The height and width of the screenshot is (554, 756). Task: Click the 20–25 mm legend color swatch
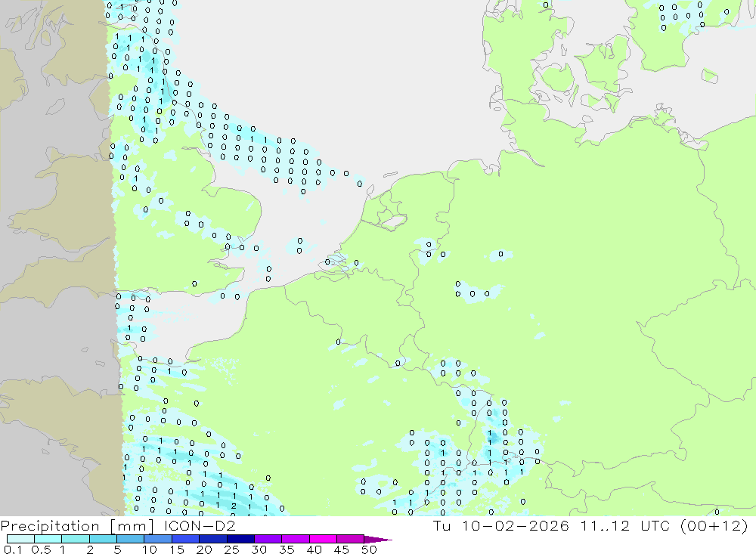(x=213, y=539)
